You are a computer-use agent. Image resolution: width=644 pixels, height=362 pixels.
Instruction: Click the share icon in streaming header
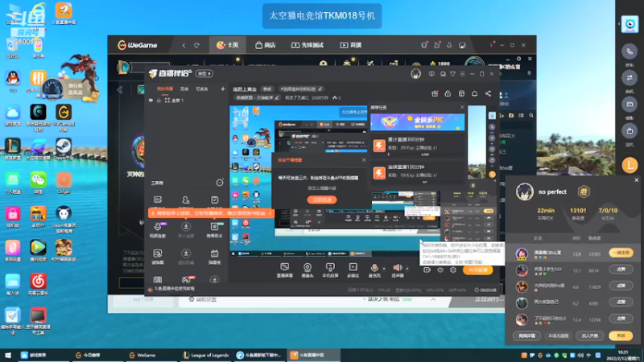[x=488, y=93]
